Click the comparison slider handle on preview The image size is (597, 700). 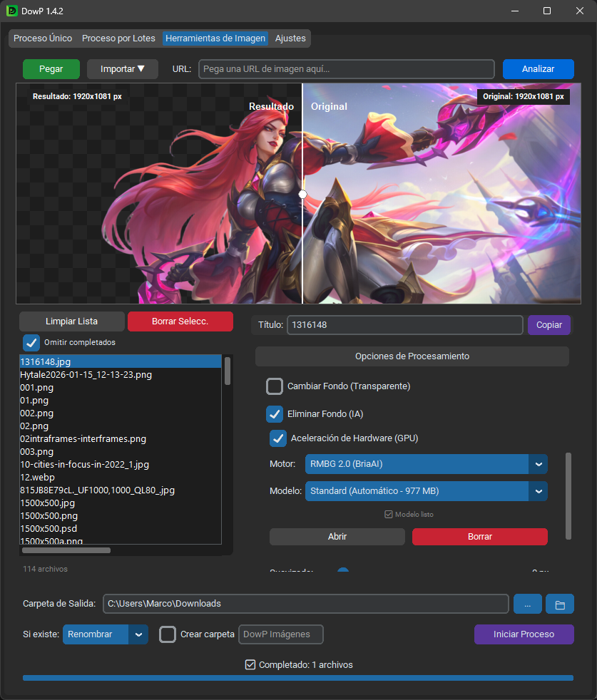[x=302, y=194]
